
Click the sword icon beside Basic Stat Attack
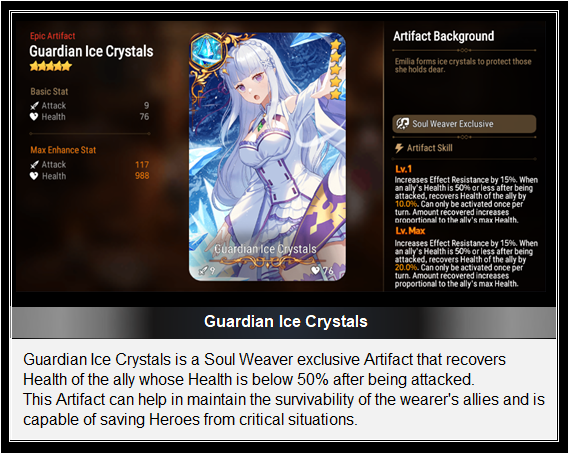(x=34, y=106)
